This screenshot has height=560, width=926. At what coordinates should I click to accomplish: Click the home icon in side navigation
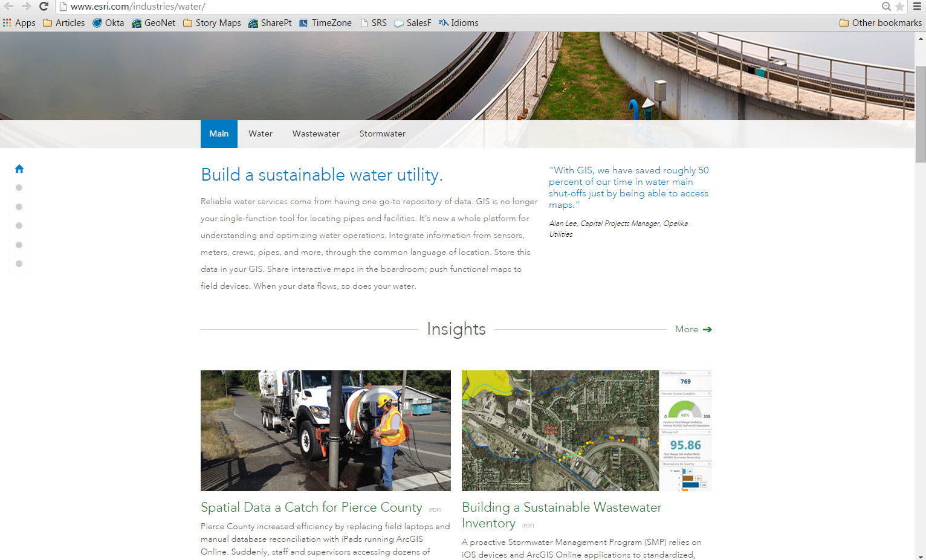click(19, 169)
